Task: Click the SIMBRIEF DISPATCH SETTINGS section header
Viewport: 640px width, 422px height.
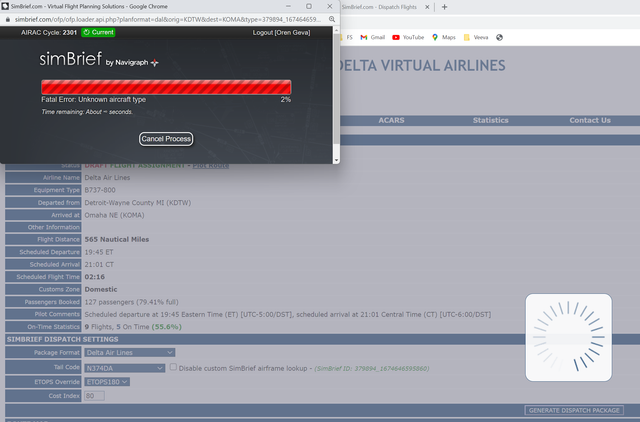Action: tap(62, 340)
